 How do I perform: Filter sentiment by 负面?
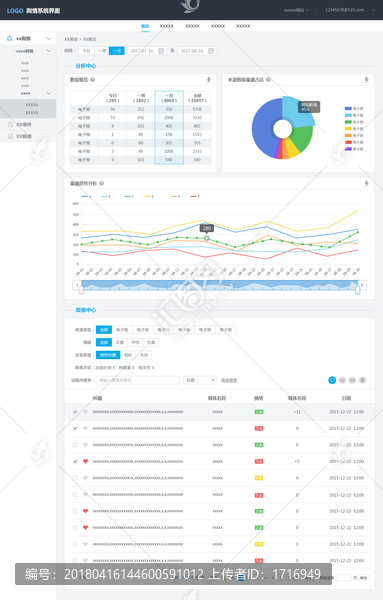coord(151,342)
